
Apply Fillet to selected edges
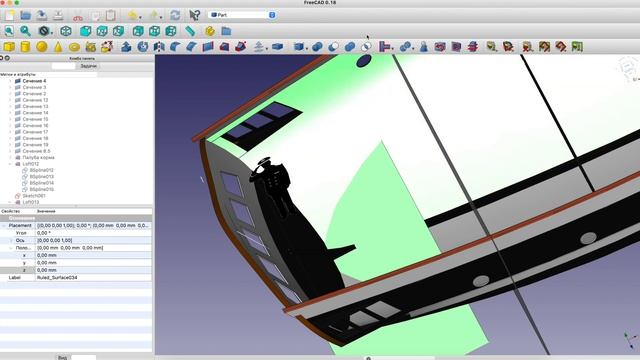tap(175, 47)
